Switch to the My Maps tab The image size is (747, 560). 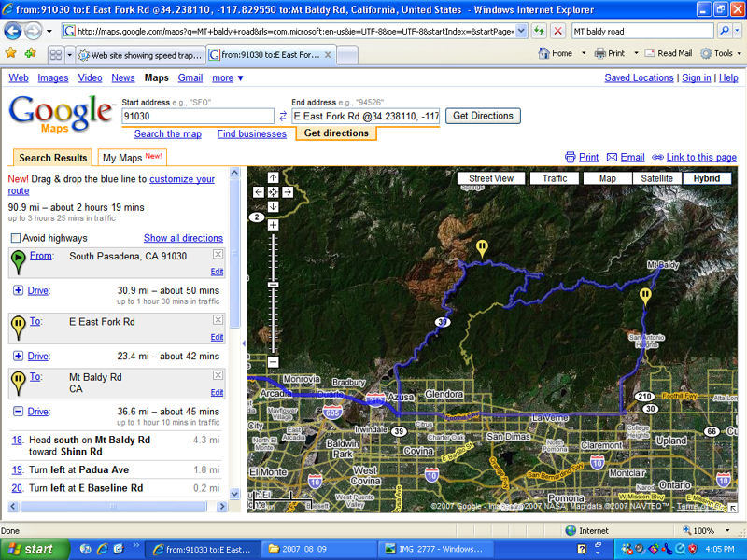pyautogui.click(x=132, y=157)
